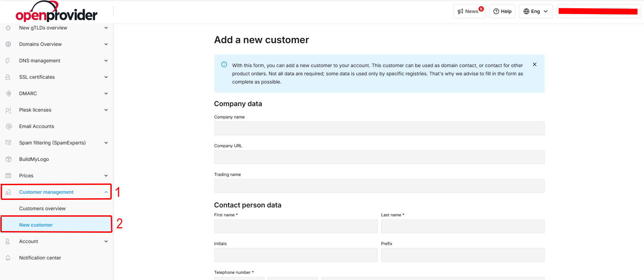This screenshot has height=280, width=644.
Task: Click the Last name field
Action: [463, 226]
